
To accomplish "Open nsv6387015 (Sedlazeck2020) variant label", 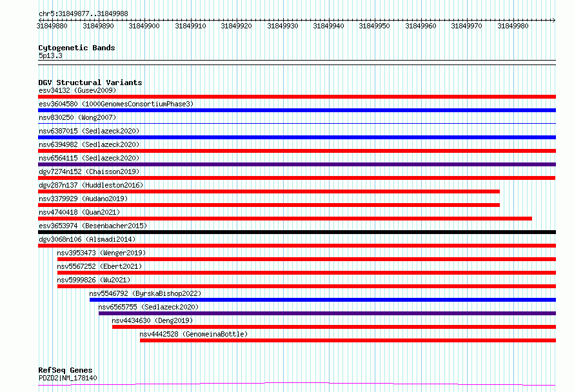I will coord(89,131).
